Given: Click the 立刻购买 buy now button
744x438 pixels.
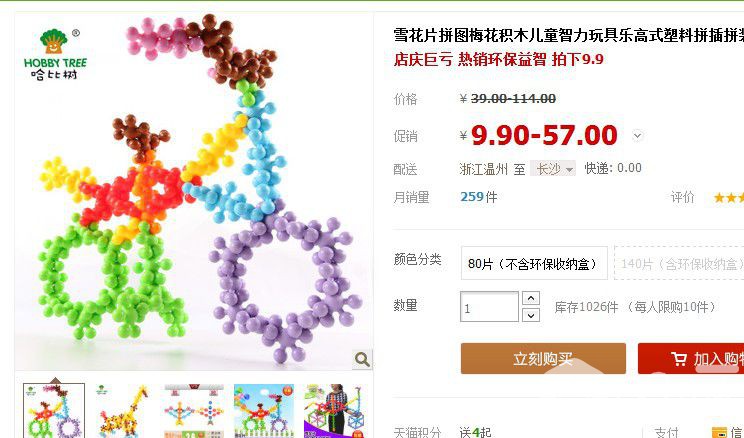Looking at the screenshot, I should point(543,359).
